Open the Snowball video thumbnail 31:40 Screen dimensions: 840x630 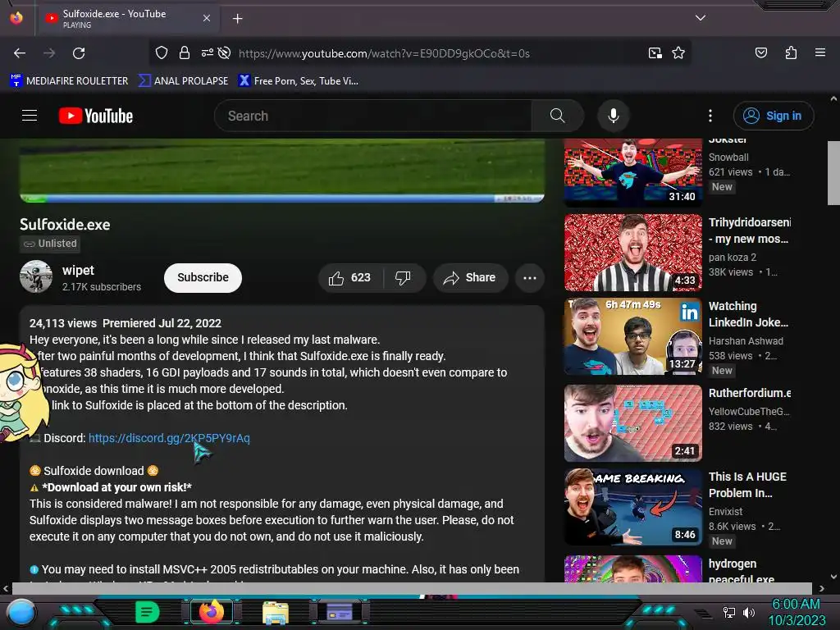632,171
